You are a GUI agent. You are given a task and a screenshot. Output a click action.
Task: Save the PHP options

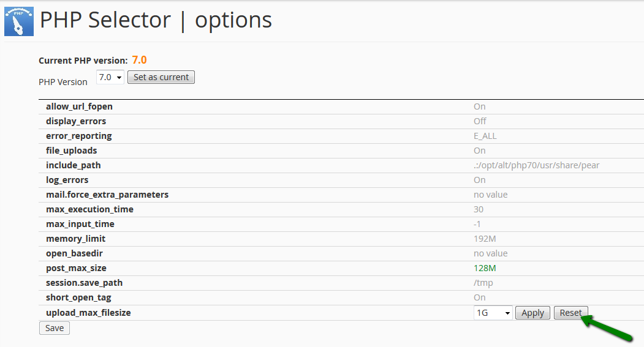coord(55,328)
